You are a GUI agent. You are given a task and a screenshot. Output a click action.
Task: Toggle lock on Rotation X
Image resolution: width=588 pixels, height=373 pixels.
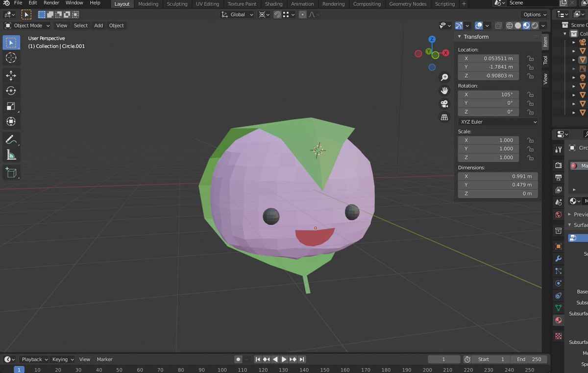[530, 94]
